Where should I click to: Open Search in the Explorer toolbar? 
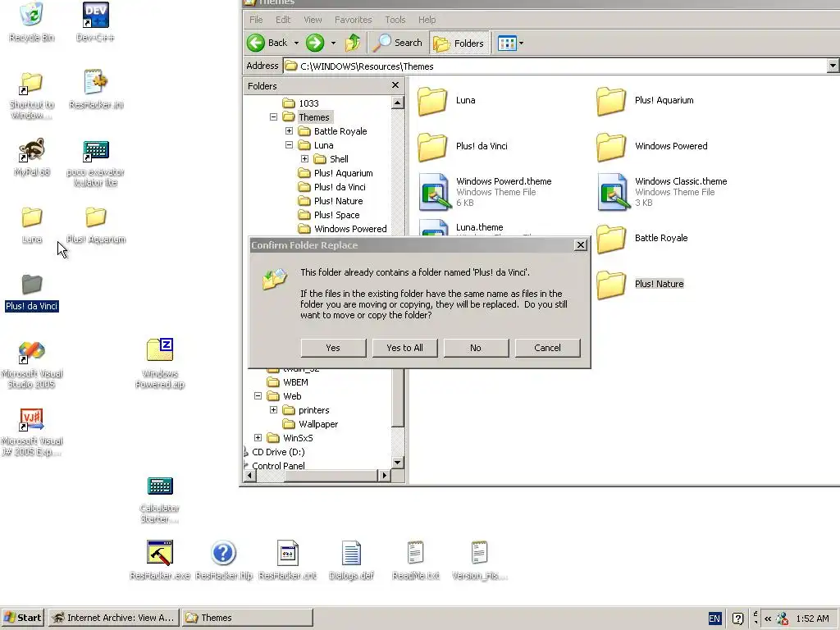398,43
